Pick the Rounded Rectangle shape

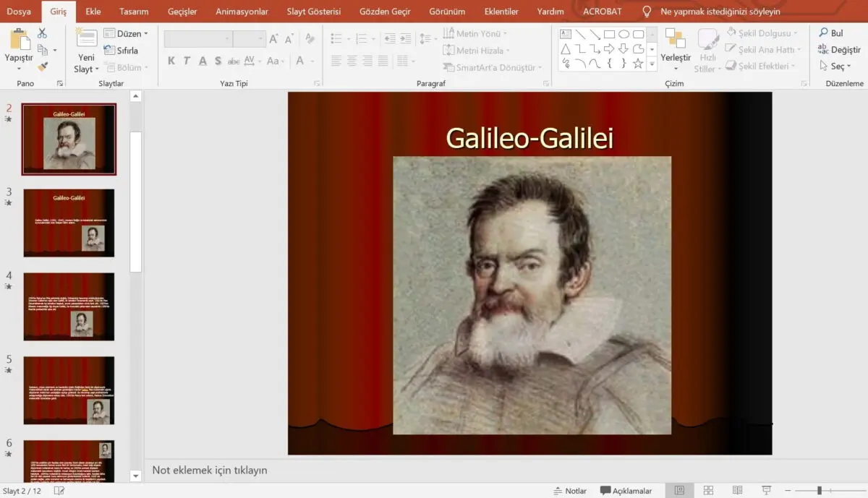pyautogui.click(x=638, y=34)
